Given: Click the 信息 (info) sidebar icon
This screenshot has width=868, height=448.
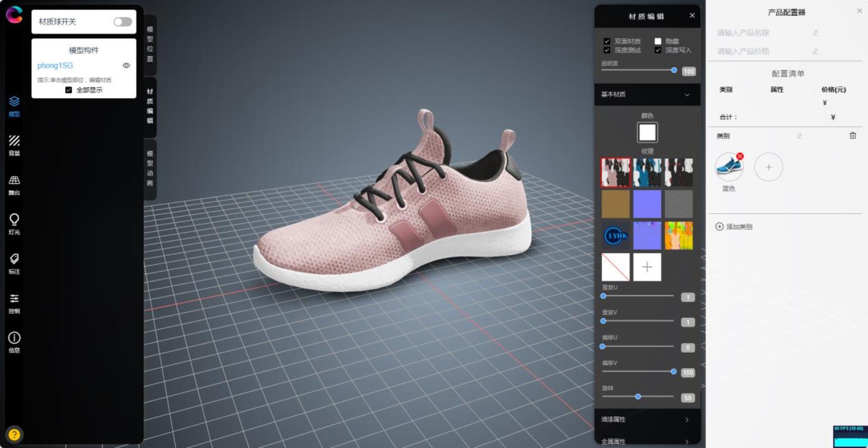Looking at the screenshot, I should pos(14,342).
